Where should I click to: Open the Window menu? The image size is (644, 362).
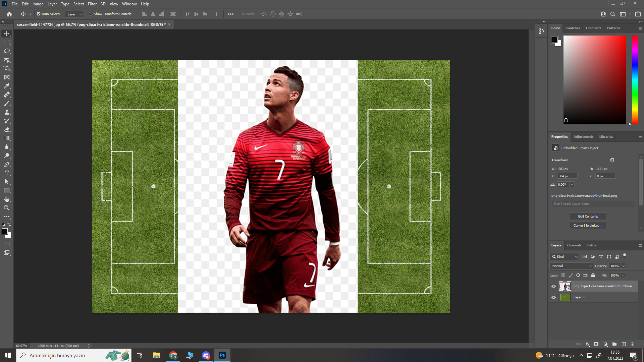[129, 4]
